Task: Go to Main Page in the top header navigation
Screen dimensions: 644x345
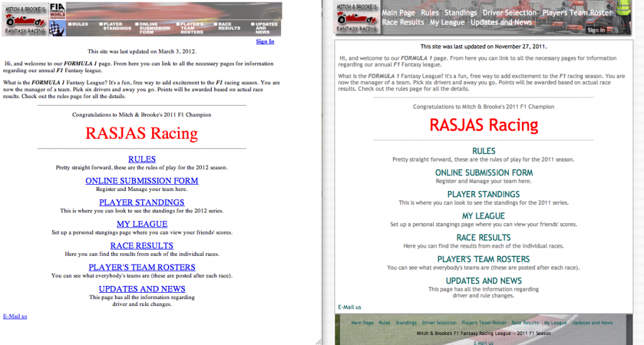Action: [x=398, y=13]
